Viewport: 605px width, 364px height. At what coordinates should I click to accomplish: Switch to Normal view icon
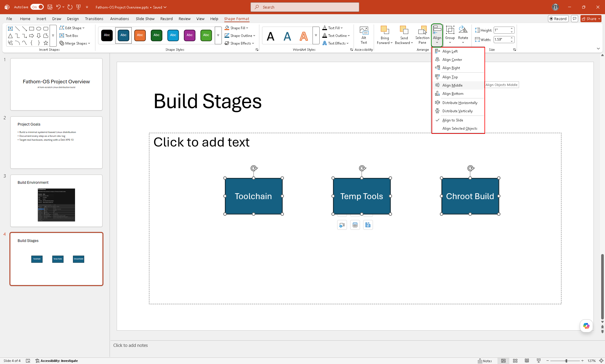[503, 361]
